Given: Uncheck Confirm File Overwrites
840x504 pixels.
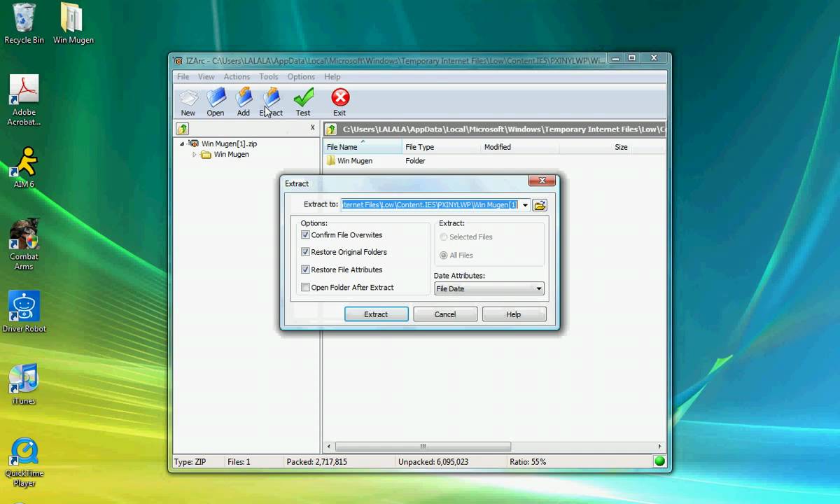Looking at the screenshot, I should 305,235.
